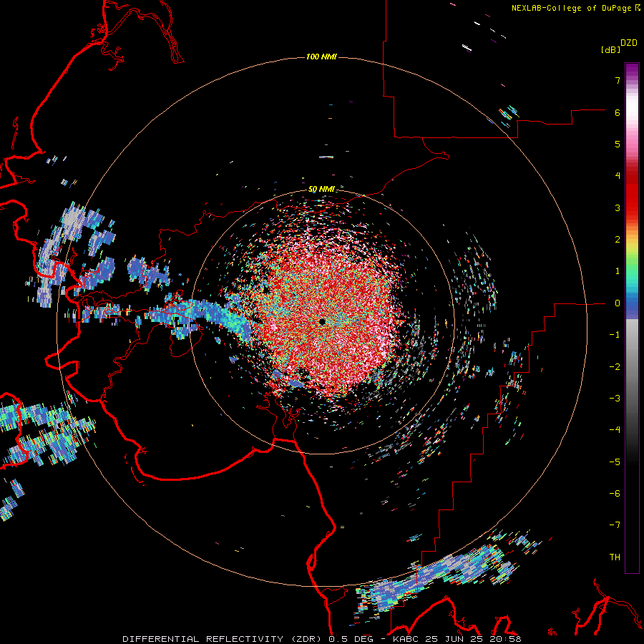Click the DIFFERENTIAL REFLECTIVITY (ZDR) caption text

click(223, 639)
